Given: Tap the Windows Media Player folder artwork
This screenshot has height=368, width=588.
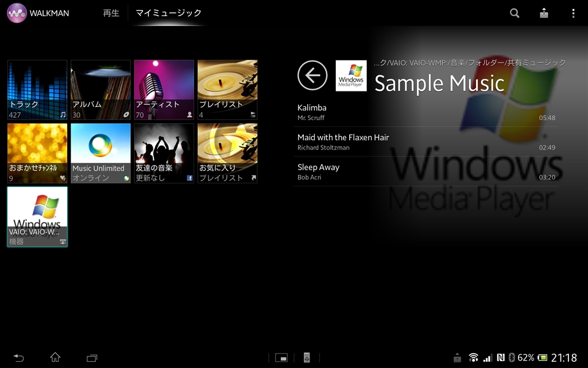Looking at the screenshot, I should click(x=351, y=75).
